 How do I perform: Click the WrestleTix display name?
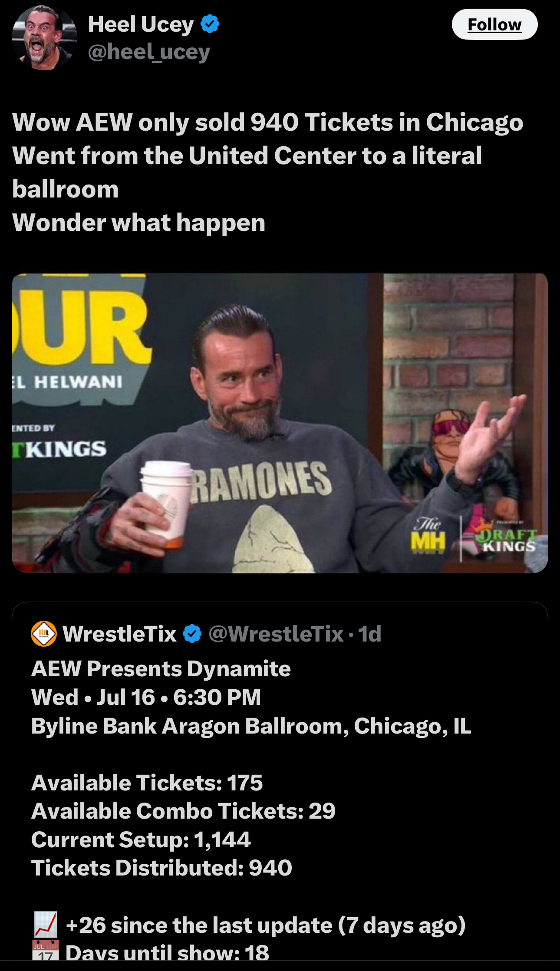[x=119, y=634]
